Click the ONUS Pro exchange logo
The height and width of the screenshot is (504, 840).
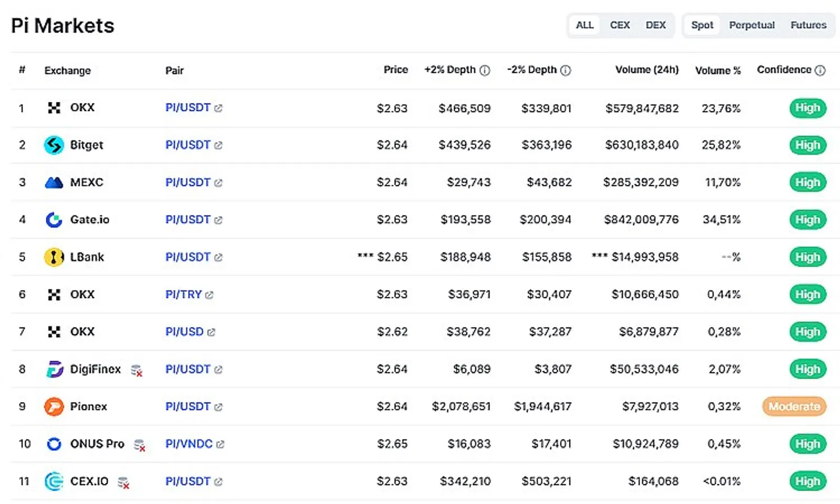click(x=54, y=444)
